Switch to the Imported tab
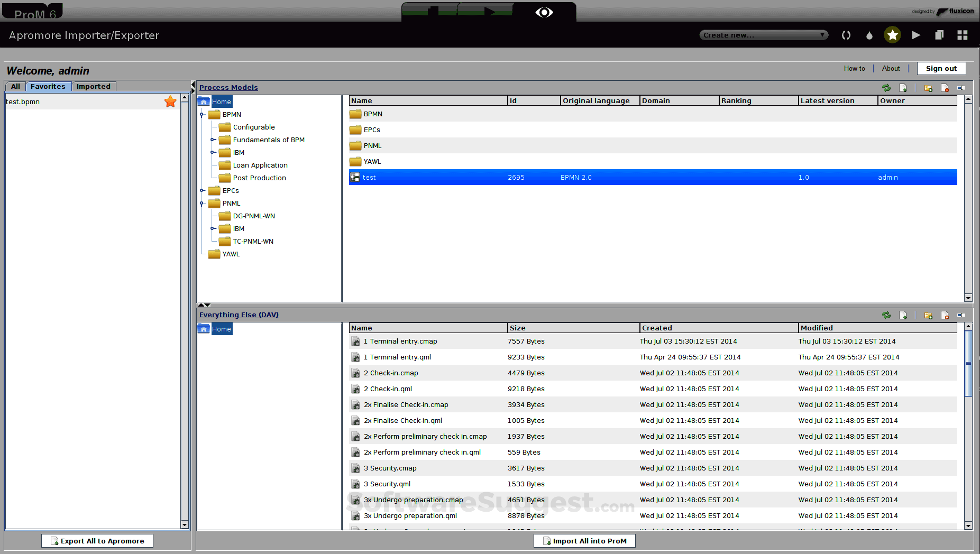This screenshot has width=980, height=554. [x=93, y=86]
